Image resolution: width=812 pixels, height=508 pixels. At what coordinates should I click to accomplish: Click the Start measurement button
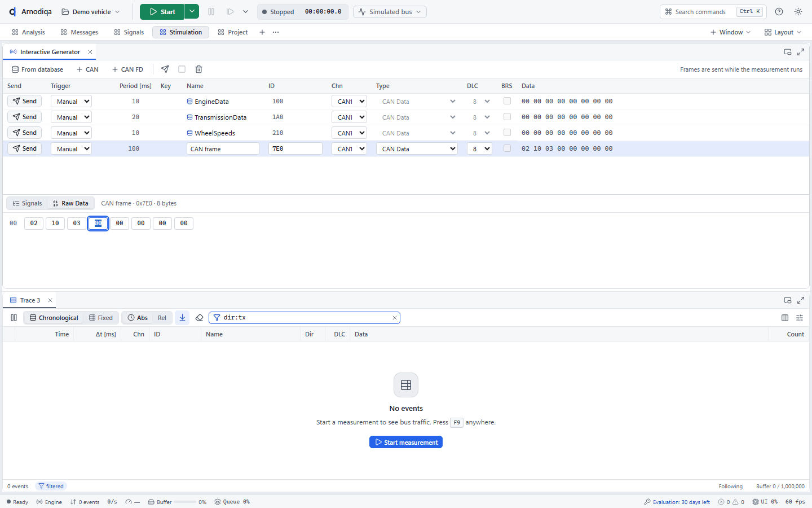[406, 442]
